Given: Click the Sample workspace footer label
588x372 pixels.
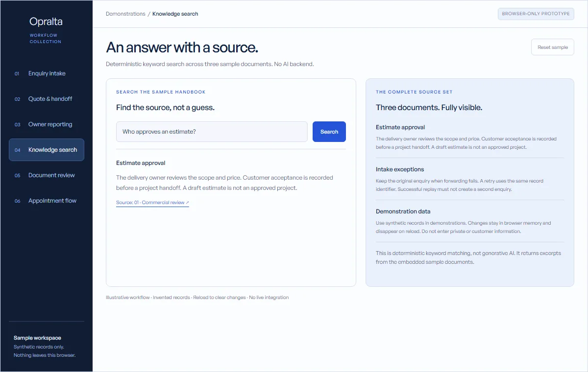Looking at the screenshot, I should pos(37,338).
